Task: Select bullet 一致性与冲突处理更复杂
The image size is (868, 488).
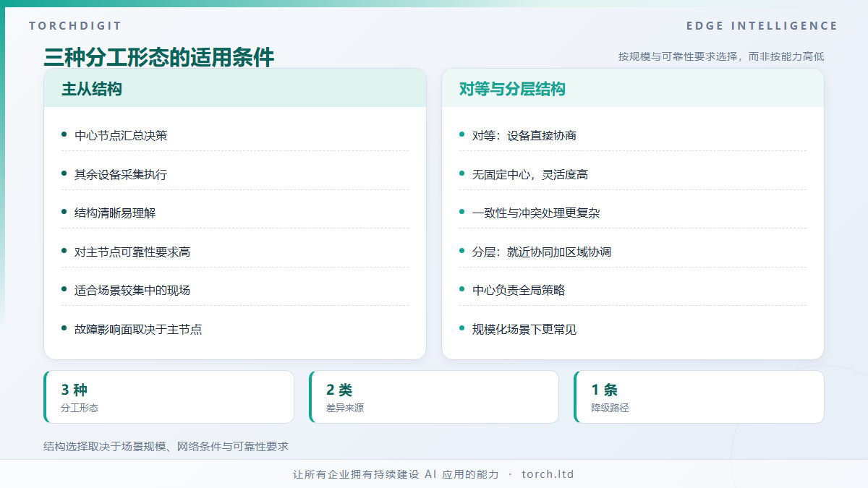Action: pos(536,213)
